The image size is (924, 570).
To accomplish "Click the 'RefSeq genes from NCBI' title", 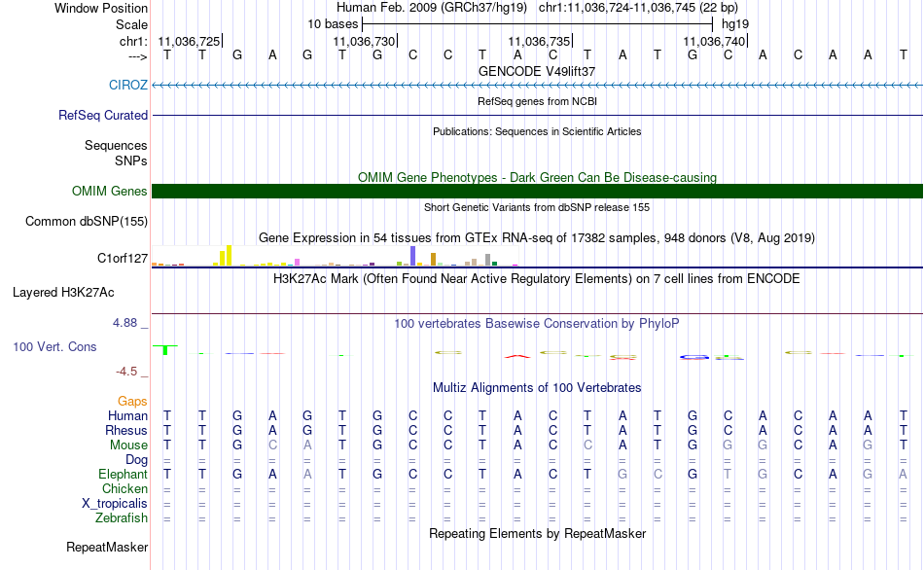I will click(x=538, y=101).
